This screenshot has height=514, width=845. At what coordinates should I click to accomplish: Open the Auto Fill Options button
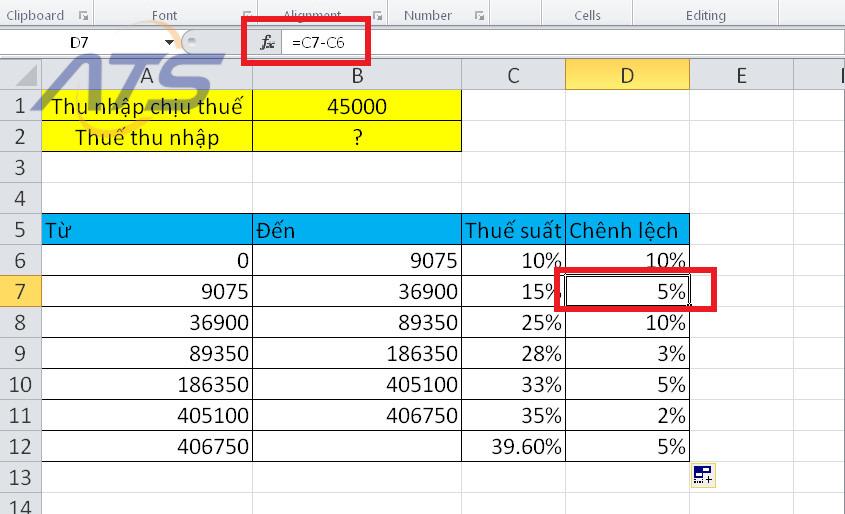[702, 475]
